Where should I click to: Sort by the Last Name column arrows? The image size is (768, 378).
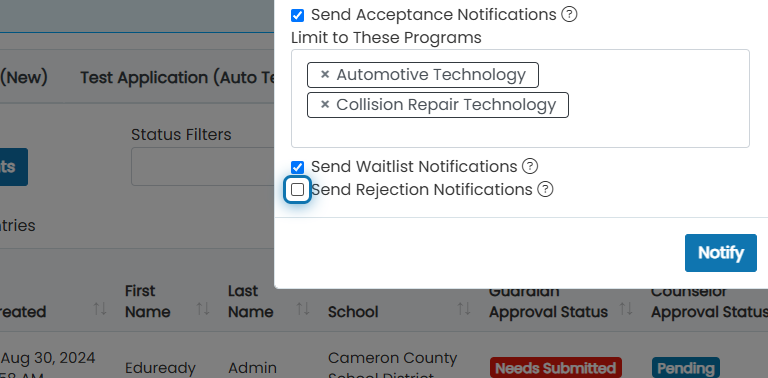pyautogui.click(x=303, y=309)
